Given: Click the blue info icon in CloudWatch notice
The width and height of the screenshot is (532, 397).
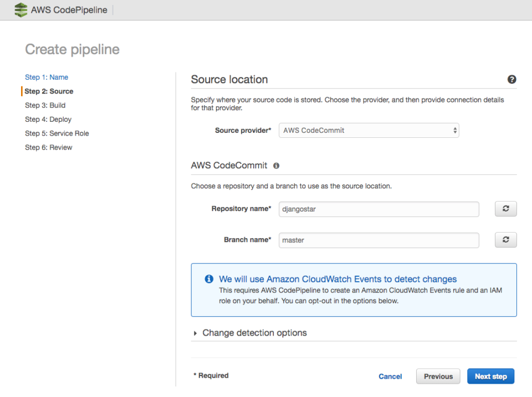Looking at the screenshot, I should (x=209, y=279).
